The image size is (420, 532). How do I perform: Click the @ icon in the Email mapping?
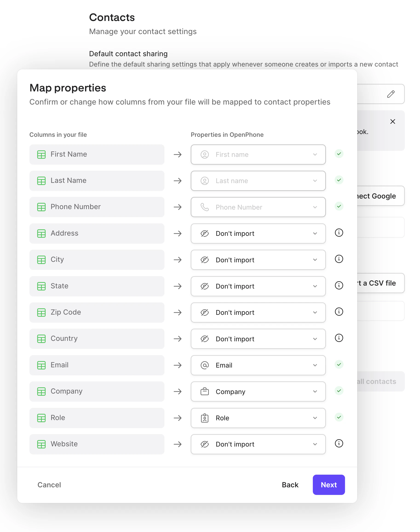[205, 365]
